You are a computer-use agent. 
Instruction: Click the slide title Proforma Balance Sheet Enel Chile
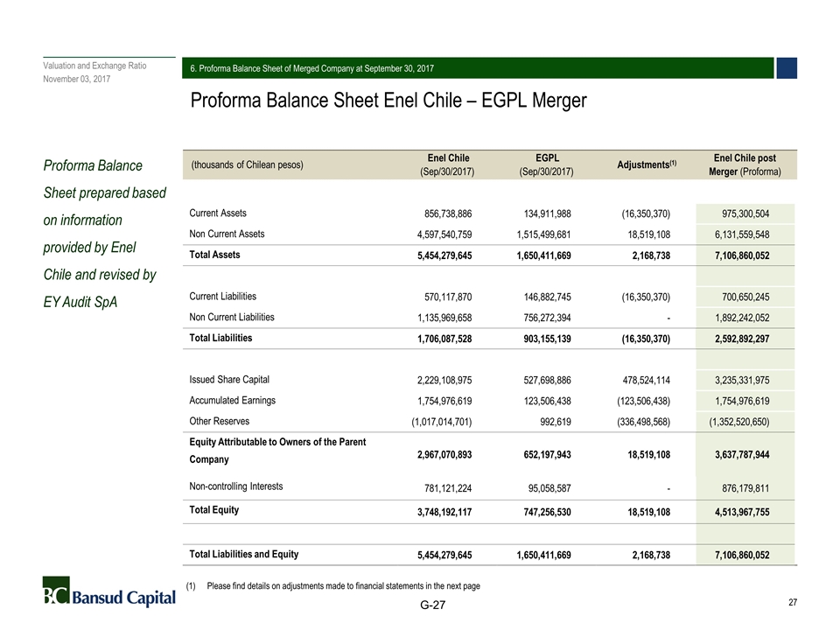coord(388,101)
